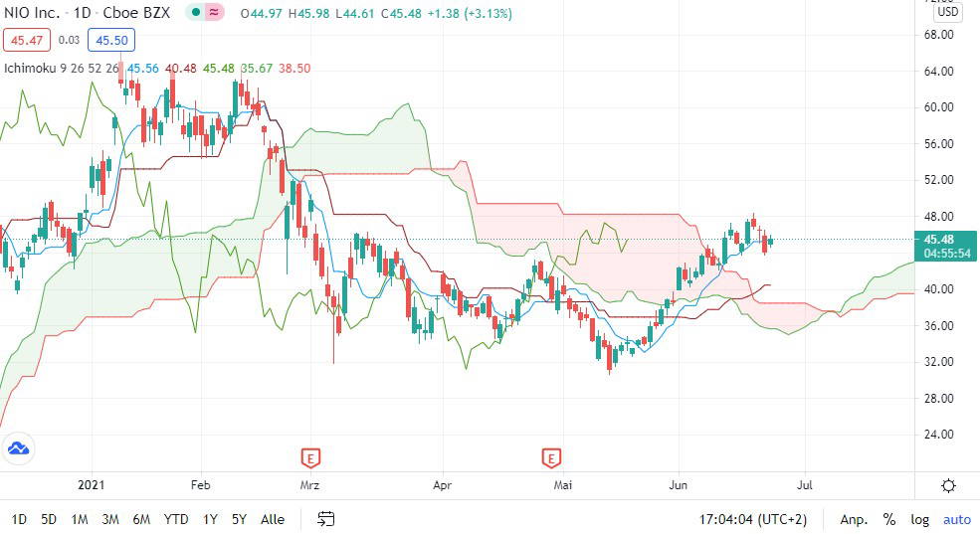980x534 pixels.
Task: Toggle auto scale mode
Action: [957, 519]
